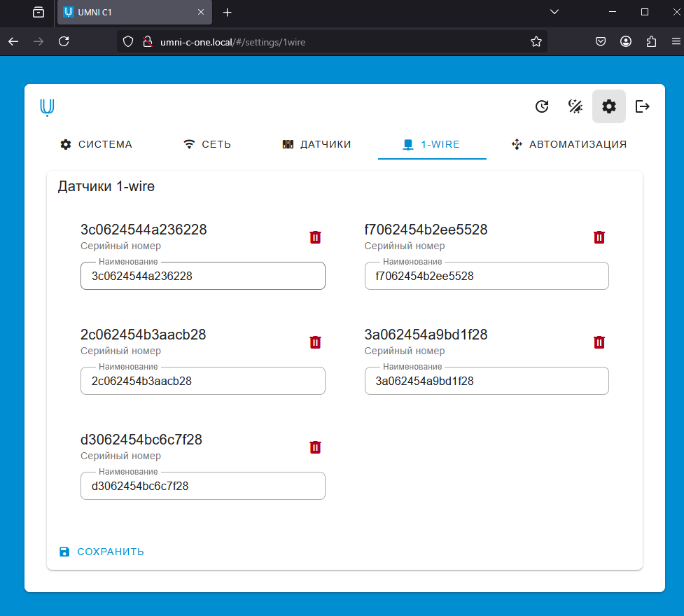Open Firefox hamburger menu
This screenshot has width=684, height=616.
point(676,42)
